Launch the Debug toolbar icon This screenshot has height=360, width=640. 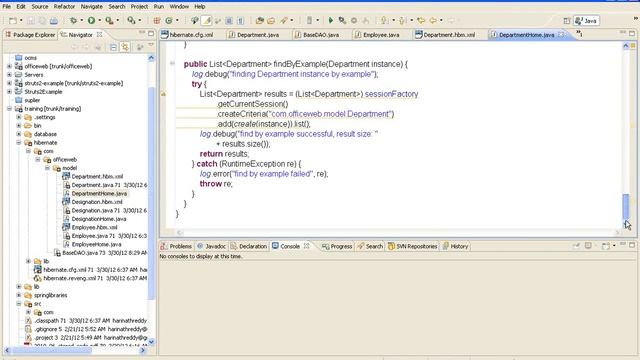coord(73,20)
